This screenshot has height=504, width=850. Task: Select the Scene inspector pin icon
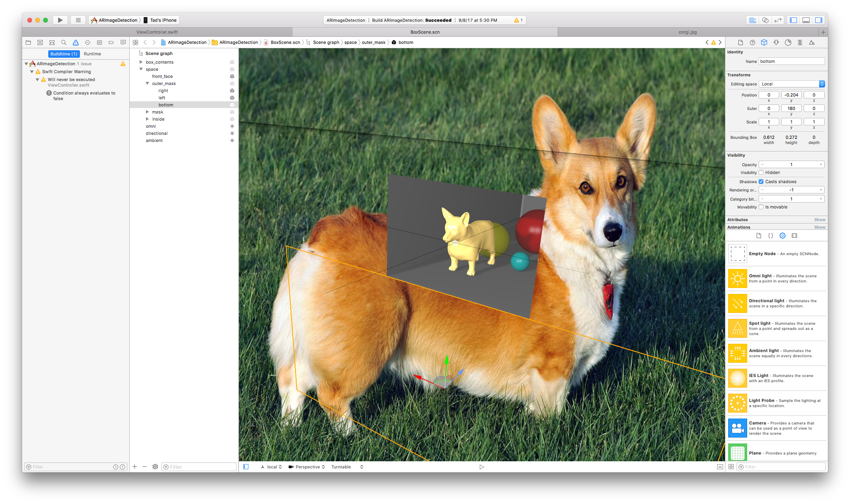(x=776, y=42)
